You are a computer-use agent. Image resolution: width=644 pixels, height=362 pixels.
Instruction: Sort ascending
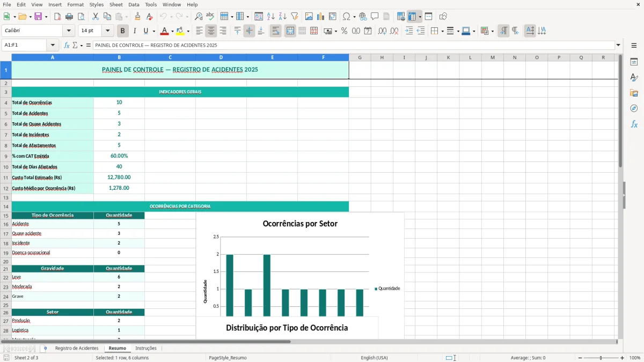tap(270, 17)
